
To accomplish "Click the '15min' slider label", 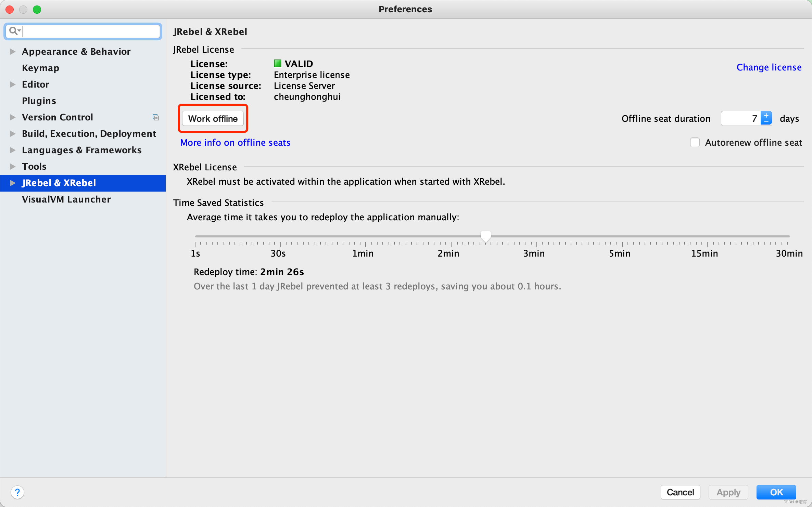I will 705,253.
